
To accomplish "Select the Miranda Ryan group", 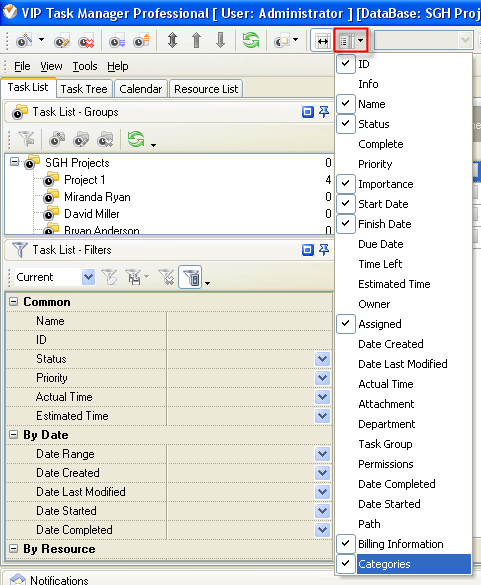I will coord(97,197).
